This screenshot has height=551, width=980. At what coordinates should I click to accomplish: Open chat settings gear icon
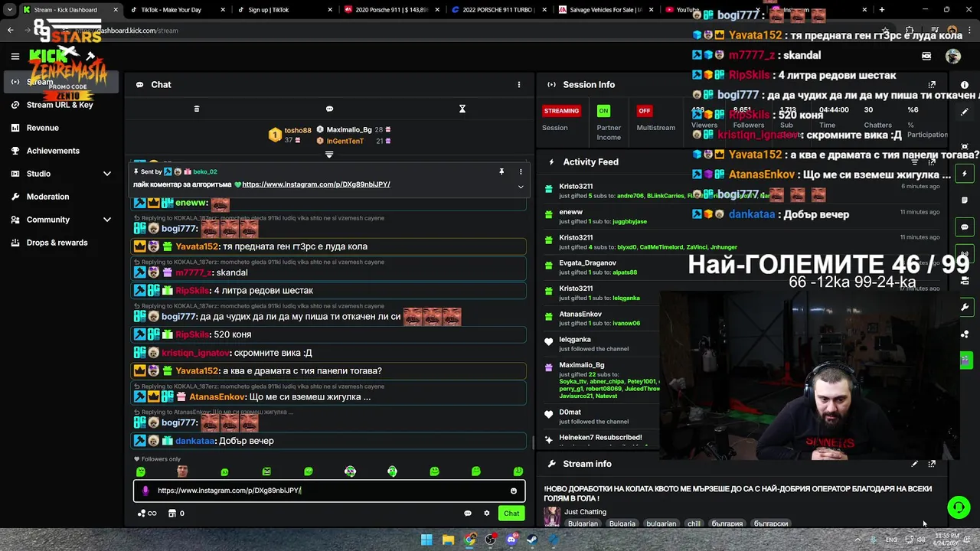tap(486, 514)
